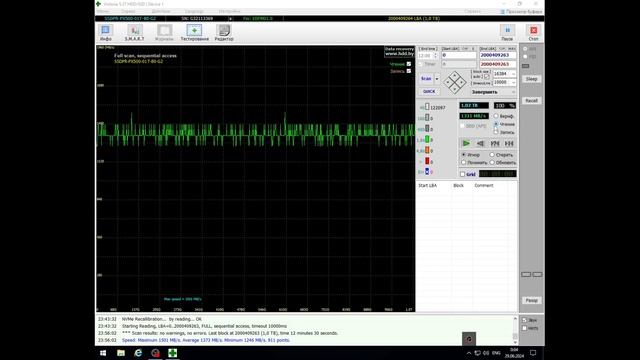640x360 pixels.
Task: Open the Редактор sector editor
Action: [224, 32]
